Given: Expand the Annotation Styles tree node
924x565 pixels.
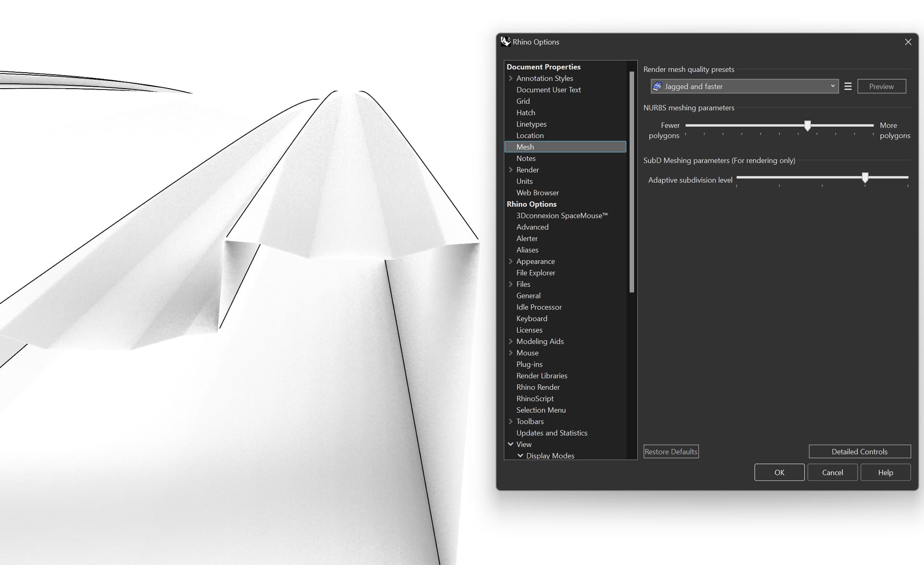Looking at the screenshot, I should click(x=511, y=78).
